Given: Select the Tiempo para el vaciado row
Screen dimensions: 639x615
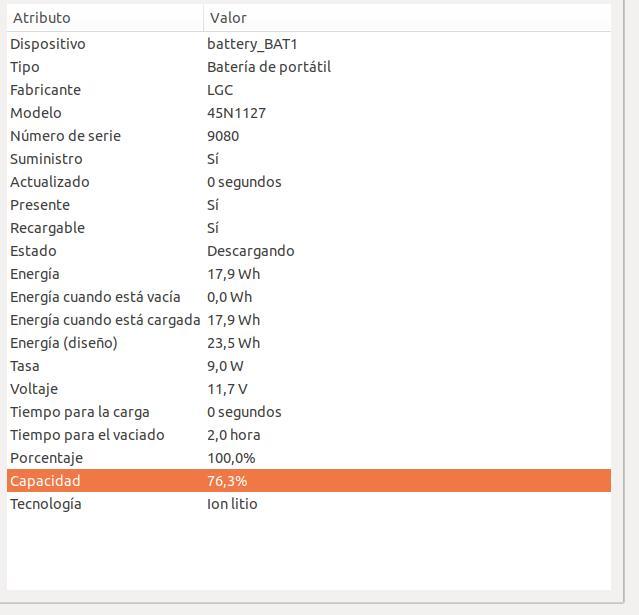Looking at the screenshot, I should point(308,435).
